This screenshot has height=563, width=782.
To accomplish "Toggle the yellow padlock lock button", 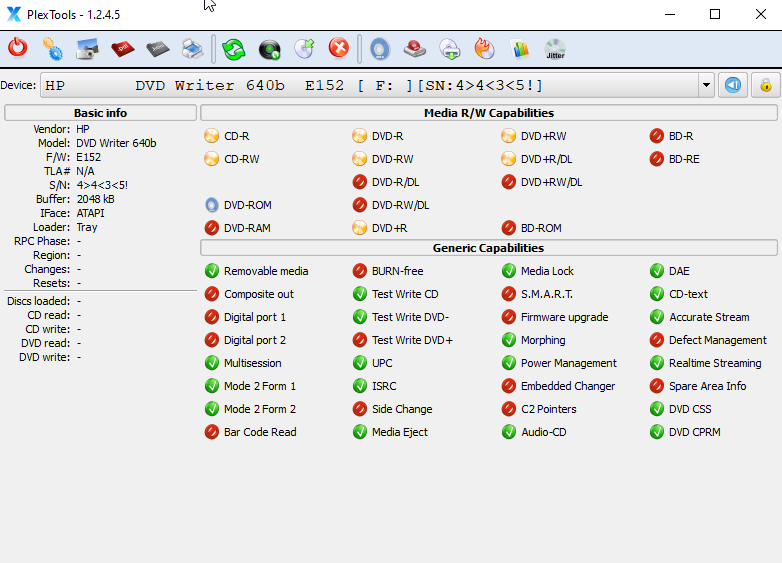I will (766, 85).
